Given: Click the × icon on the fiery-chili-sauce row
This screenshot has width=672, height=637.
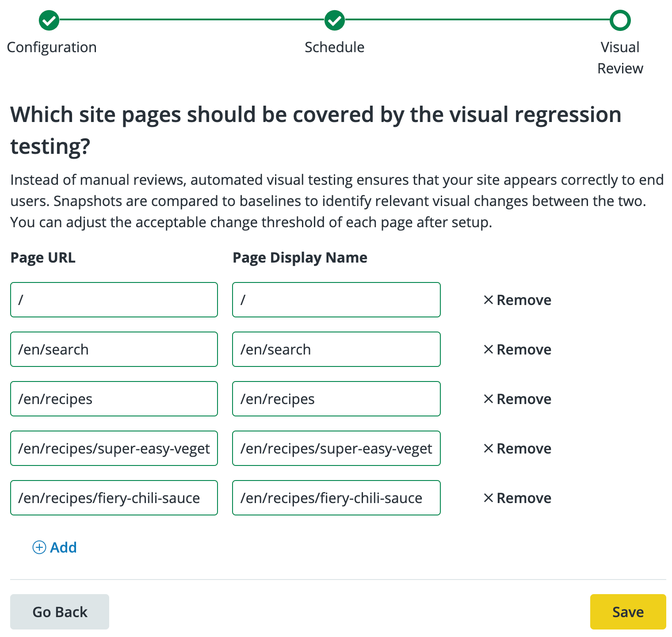Looking at the screenshot, I should (x=489, y=498).
